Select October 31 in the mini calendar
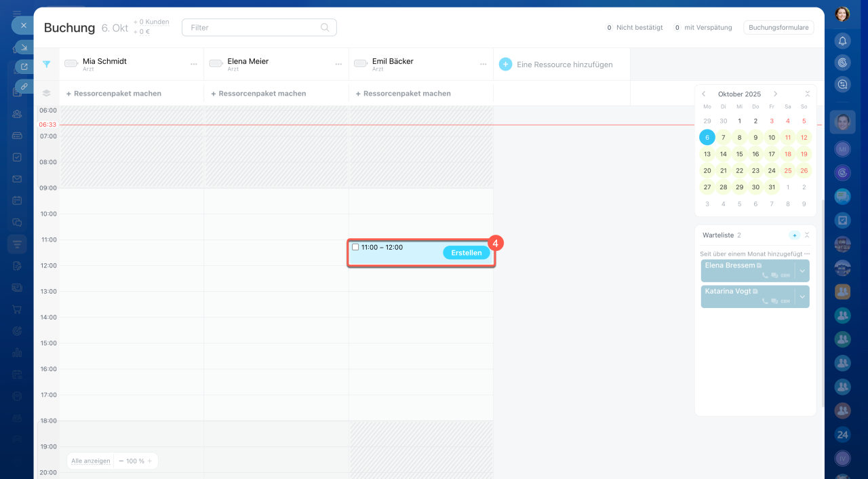Viewport: 868px width, 479px height. coord(772,187)
